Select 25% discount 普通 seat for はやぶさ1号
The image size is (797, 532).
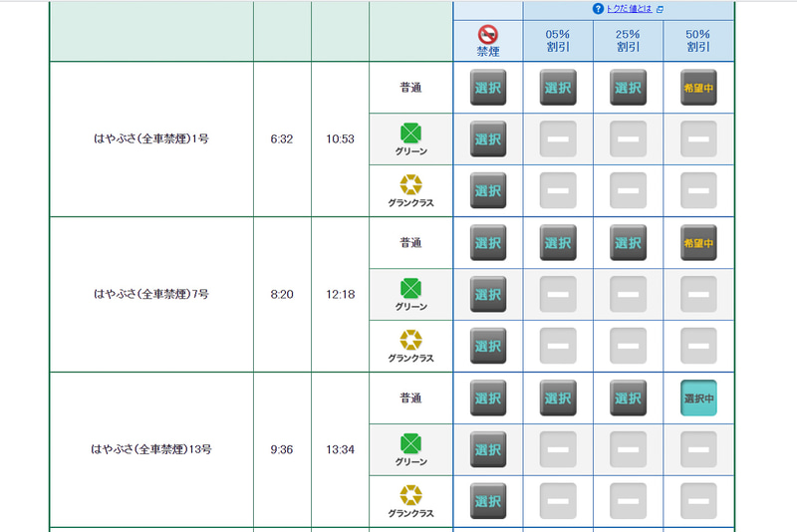[629, 88]
